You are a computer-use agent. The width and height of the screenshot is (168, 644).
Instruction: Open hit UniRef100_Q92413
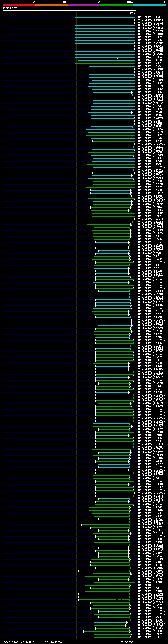[x=151, y=23]
